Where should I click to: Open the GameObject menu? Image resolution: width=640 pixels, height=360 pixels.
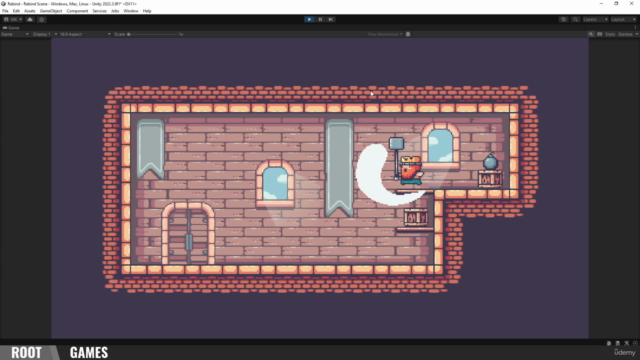[51, 11]
